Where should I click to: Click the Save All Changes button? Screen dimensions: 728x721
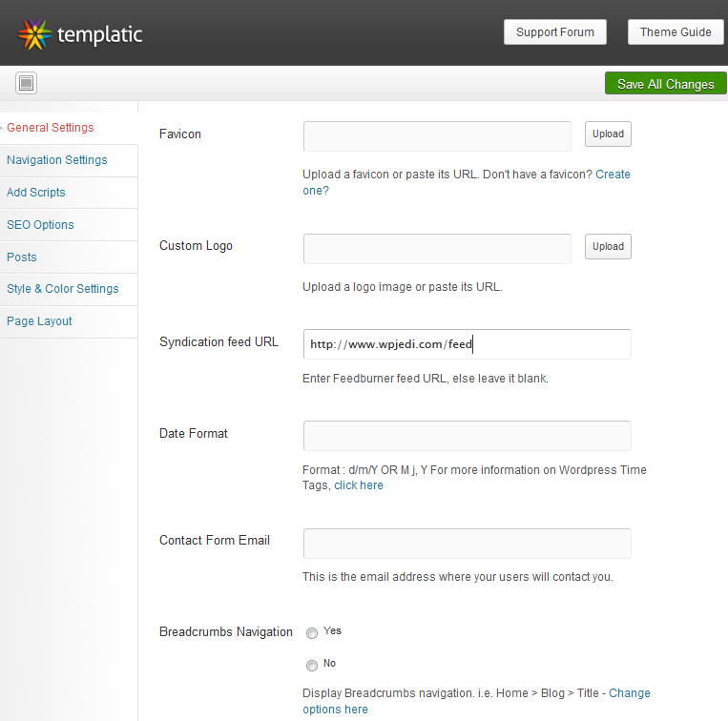tap(665, 84)
